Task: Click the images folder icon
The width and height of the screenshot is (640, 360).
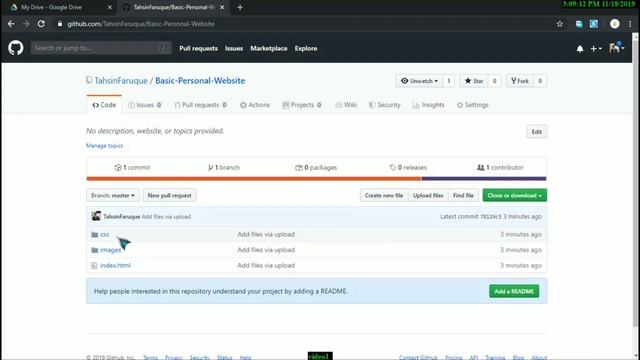Action: [95, 250]
